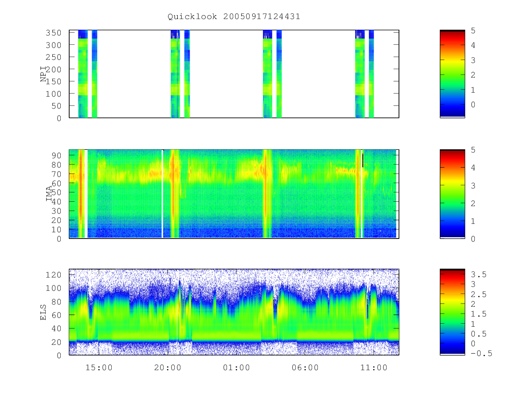Click the 60 tick on ELS axis
This screenshot has width=532, height=399.
click(57, 315)
